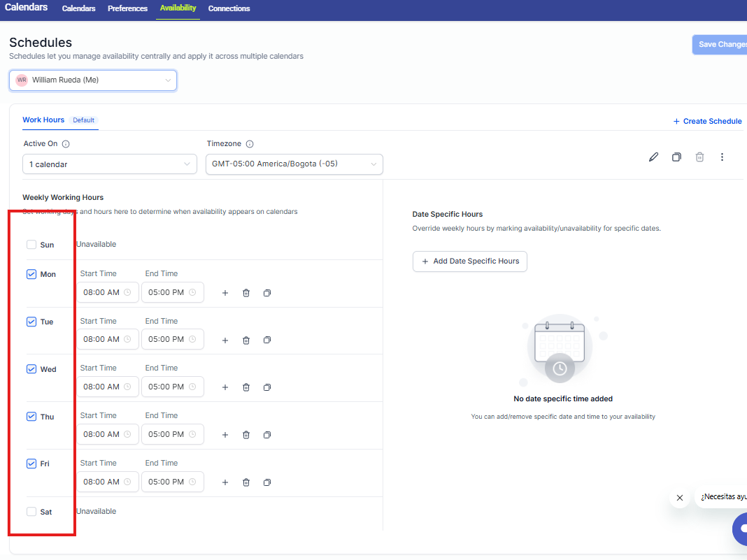Screen dimensions: 747x560
Task: Click the Create Schedule link
Action: pos(707,121)
